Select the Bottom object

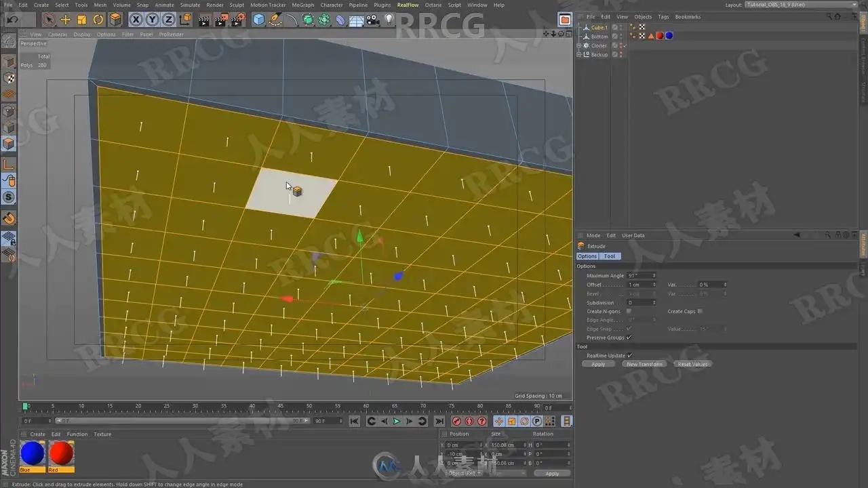[x=599, y=37]
